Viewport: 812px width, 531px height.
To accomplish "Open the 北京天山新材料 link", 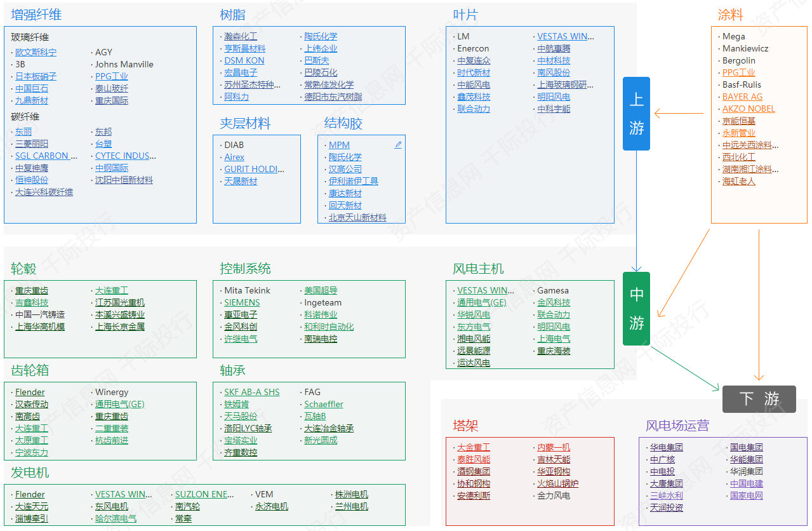I will point(357,217).
